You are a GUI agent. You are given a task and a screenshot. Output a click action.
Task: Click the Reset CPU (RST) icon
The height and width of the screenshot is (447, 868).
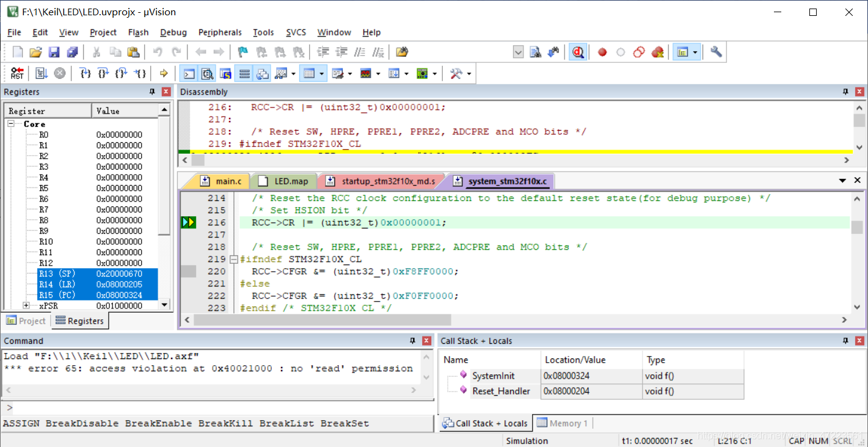point(18,74)
